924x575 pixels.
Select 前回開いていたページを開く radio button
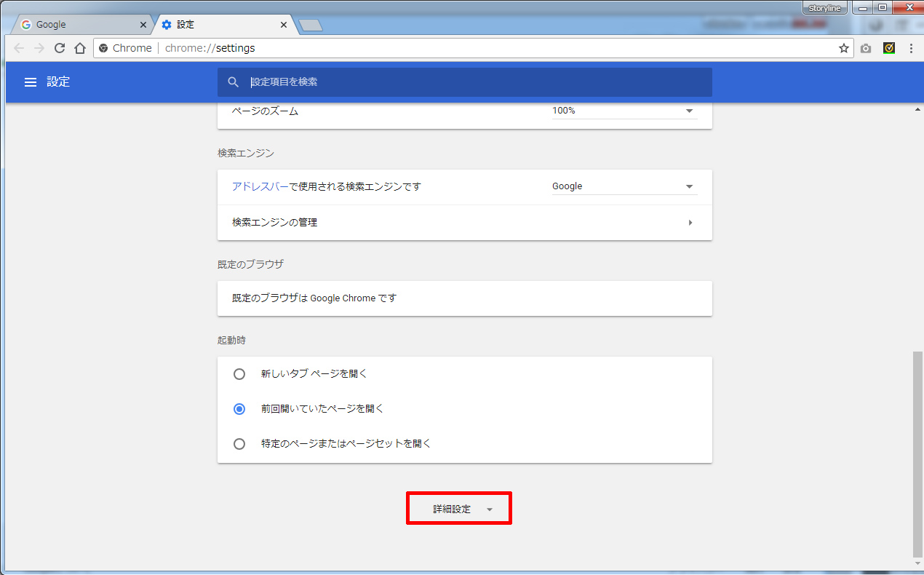[239, 409]
